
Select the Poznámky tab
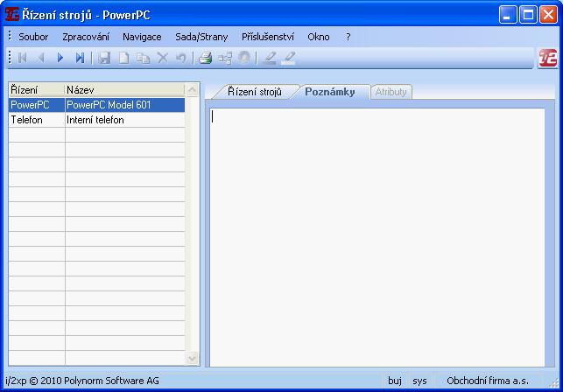[329, 92]
